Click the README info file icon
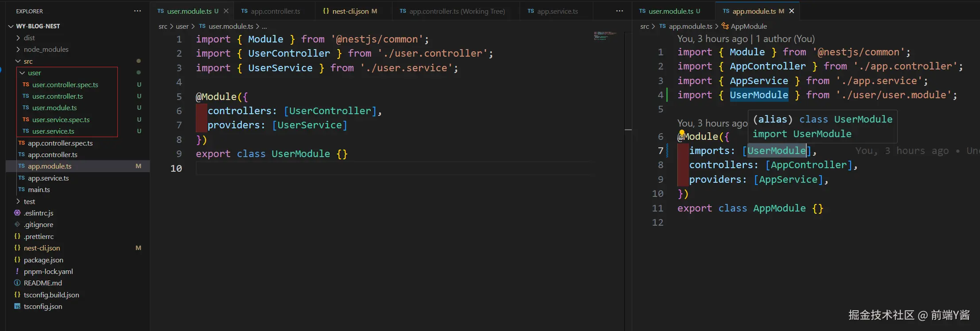 coord(17,283)
